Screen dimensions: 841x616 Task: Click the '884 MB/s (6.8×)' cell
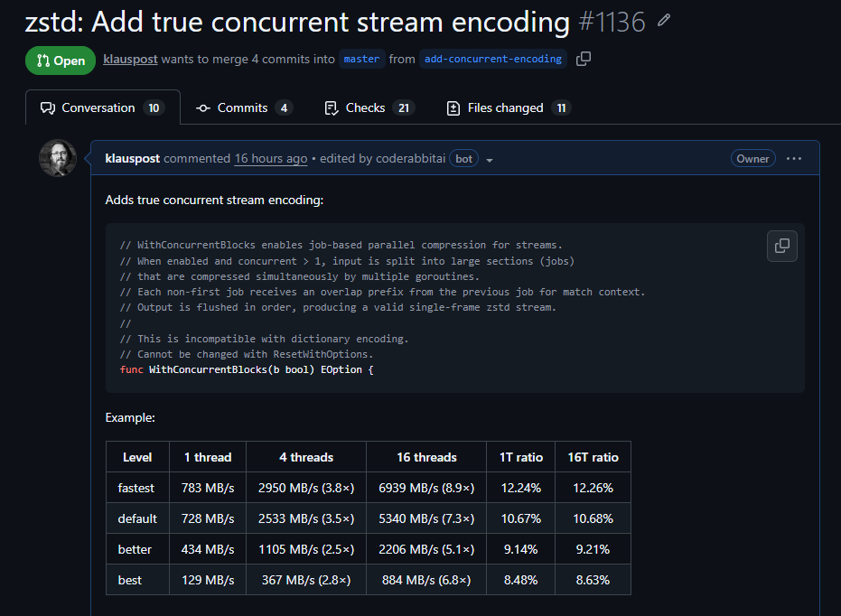pos(426,580)
